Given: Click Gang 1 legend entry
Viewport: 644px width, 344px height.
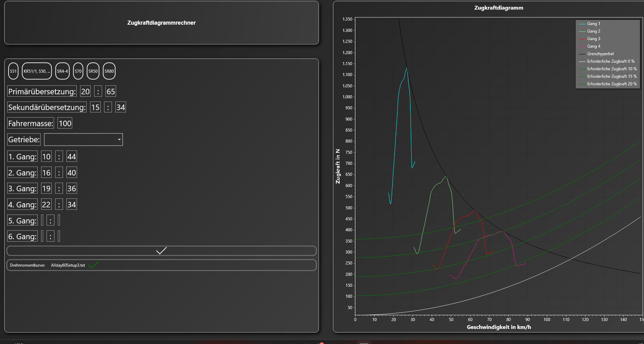Looking at the screenshot, I should [593, 24].
